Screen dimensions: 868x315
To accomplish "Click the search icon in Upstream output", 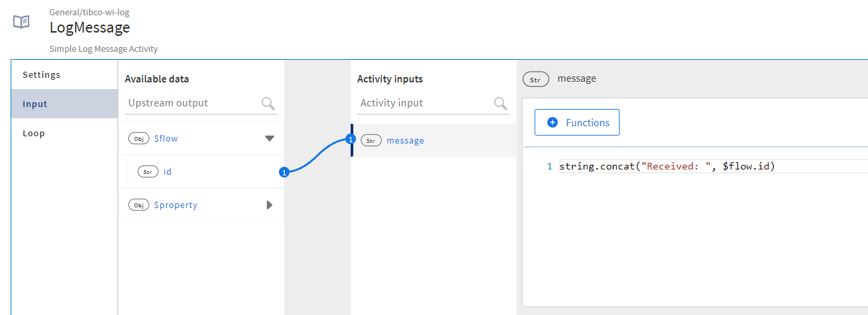I will 268,103.
